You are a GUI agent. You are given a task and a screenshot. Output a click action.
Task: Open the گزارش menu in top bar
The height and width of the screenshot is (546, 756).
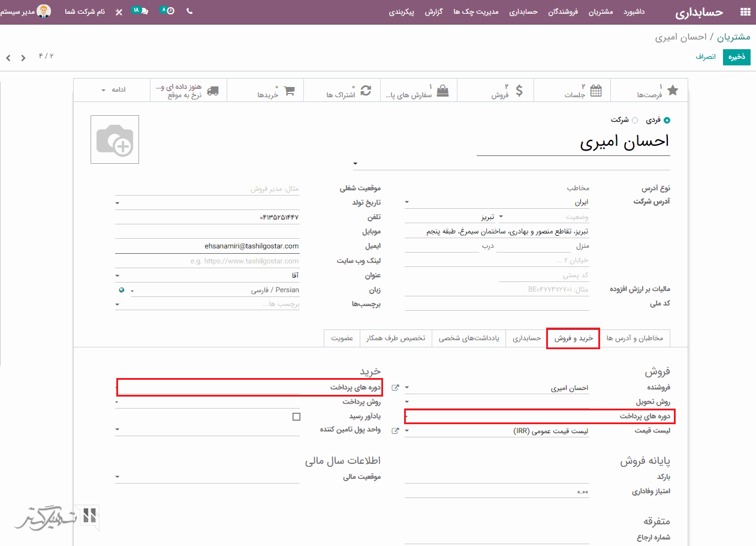pos(433,12)
